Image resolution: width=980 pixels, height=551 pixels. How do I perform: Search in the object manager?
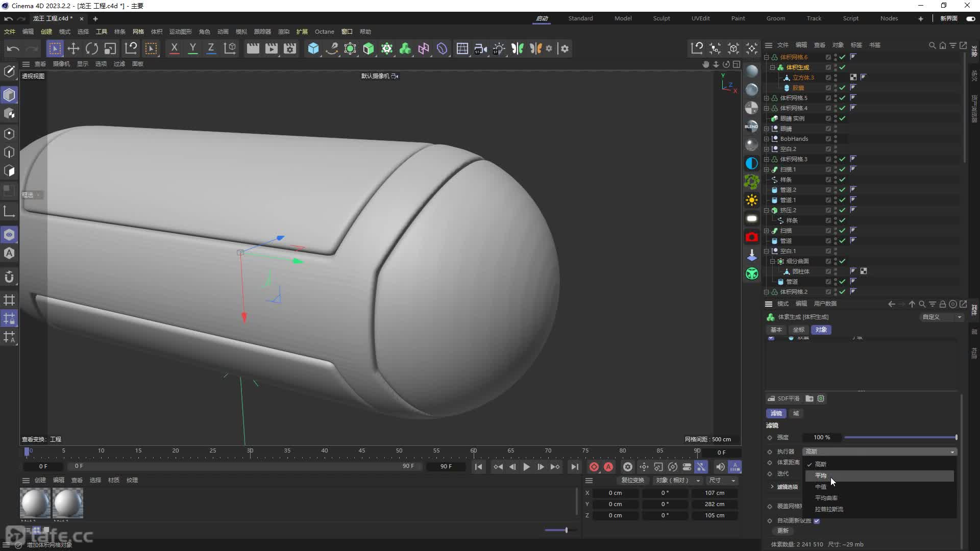932,45
